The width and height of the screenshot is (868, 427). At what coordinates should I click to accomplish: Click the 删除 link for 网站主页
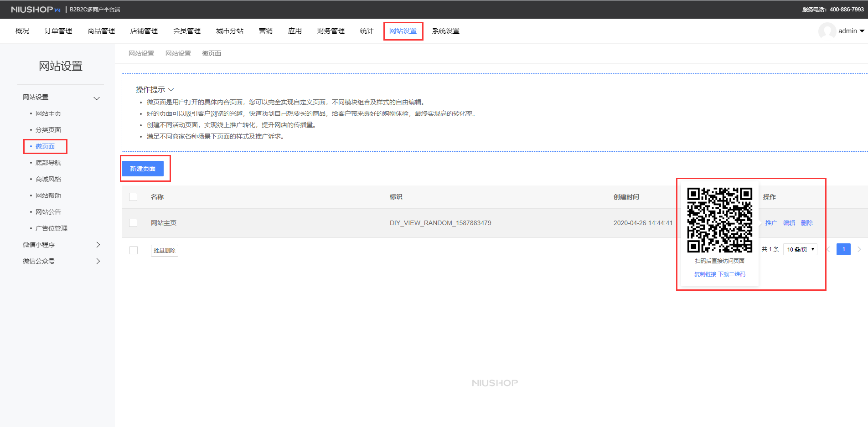pyautogui.click(x=807, y=223)
